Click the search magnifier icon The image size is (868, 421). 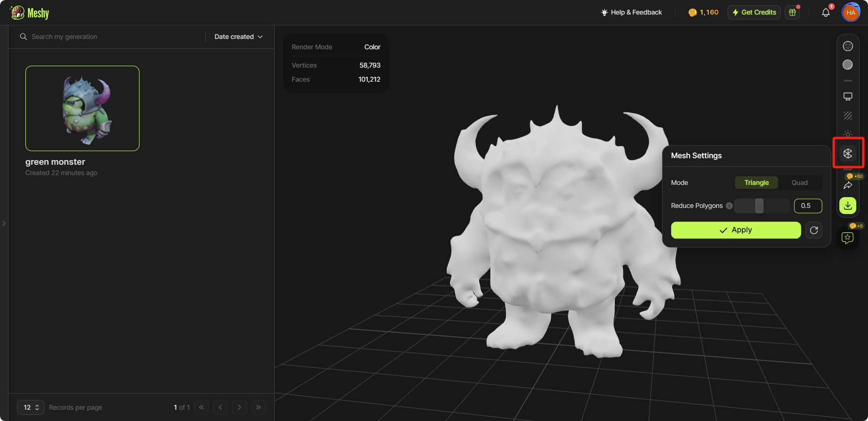23,37
